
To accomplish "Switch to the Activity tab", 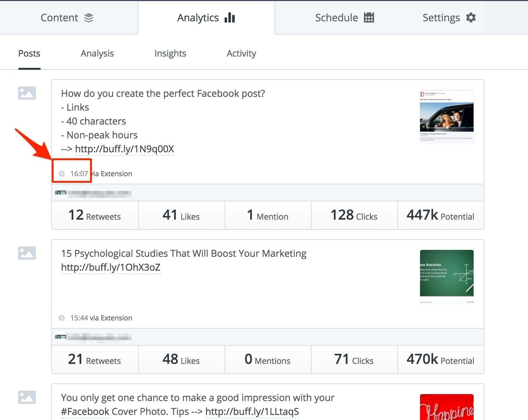I will click(x=241, y=53).
